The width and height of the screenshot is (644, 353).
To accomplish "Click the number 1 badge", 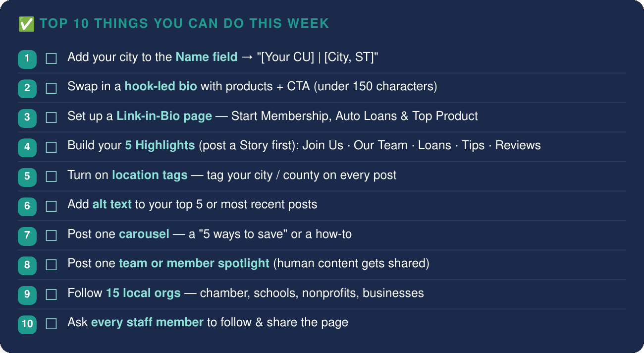I will (x=27, y=59).
